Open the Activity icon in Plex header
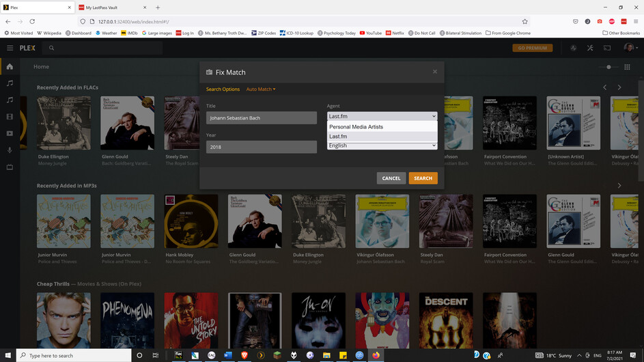The width and height of the screenshot is (644, 362). tap(574, 48)
